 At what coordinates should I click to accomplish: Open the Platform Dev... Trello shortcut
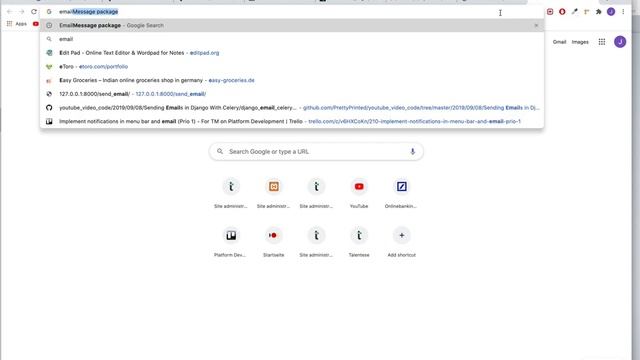[x=231, y=242]
